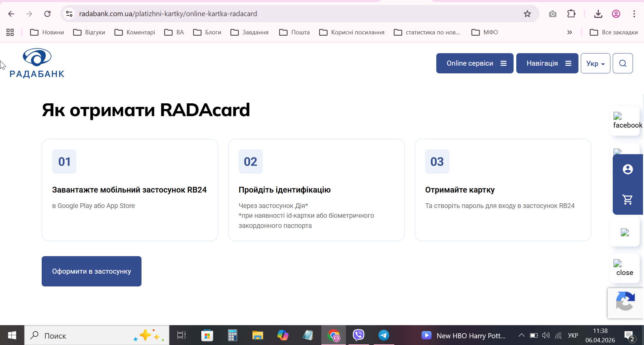Focus the address bar URL
The image size is (644, 345).
[168, 14]
